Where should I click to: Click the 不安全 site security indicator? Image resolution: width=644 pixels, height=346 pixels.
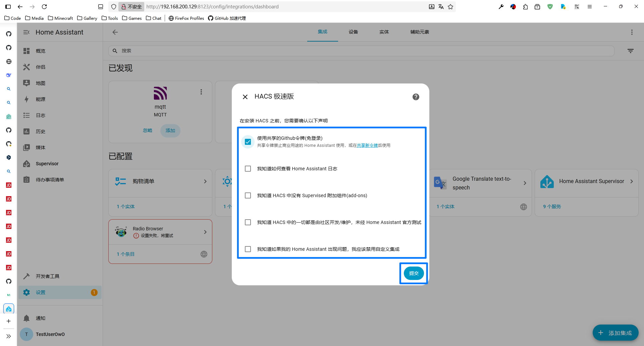click(131, 7)
